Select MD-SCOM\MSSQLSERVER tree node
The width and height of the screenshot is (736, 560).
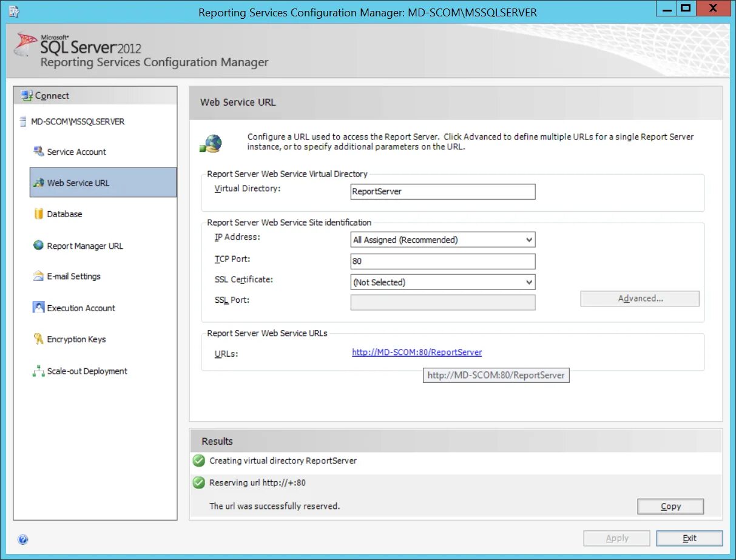point(78,121)
